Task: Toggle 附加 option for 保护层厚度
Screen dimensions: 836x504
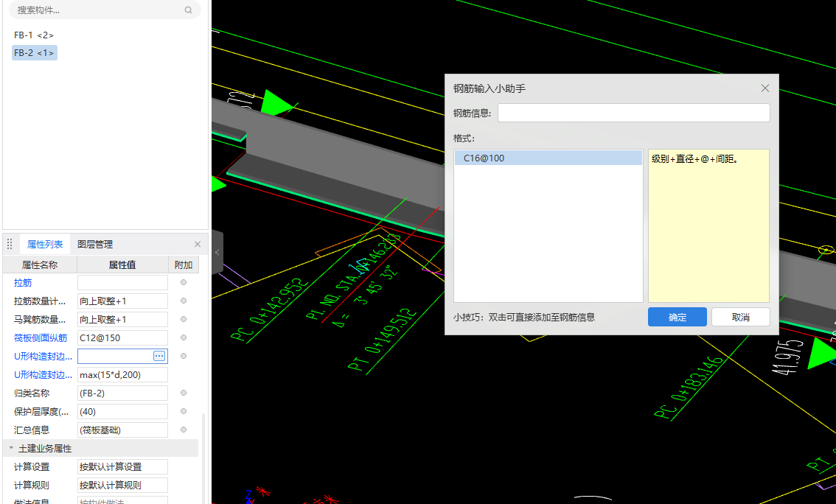Action: [184, 411]
